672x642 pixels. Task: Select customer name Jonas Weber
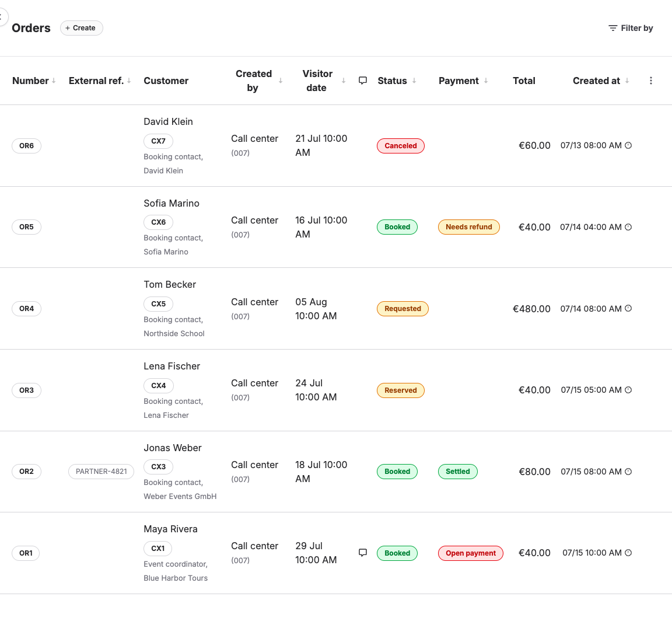click(172, 448)
